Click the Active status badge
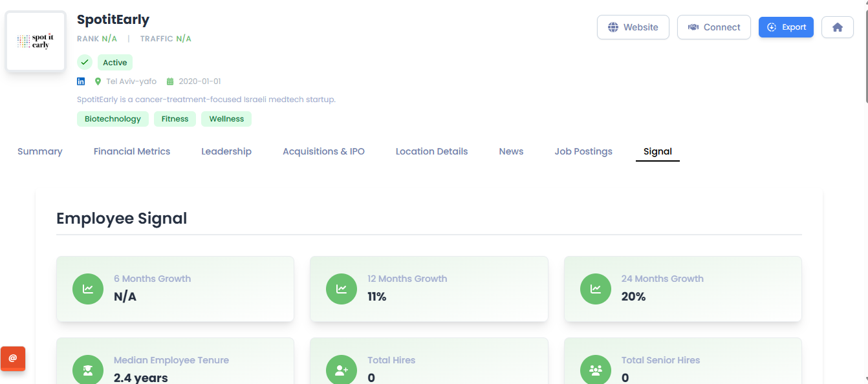 pyautogui.click(x=115, y=63)
